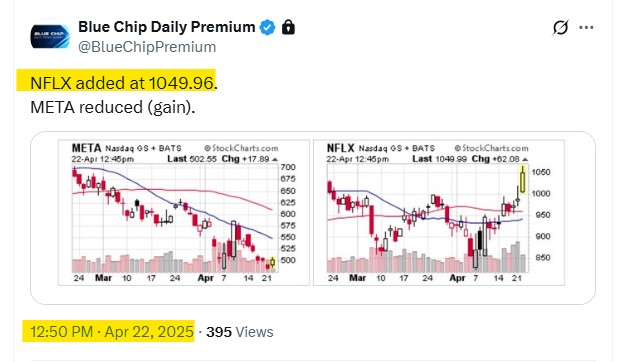Click the Grok explain-post icon

[x=560, y=28]
